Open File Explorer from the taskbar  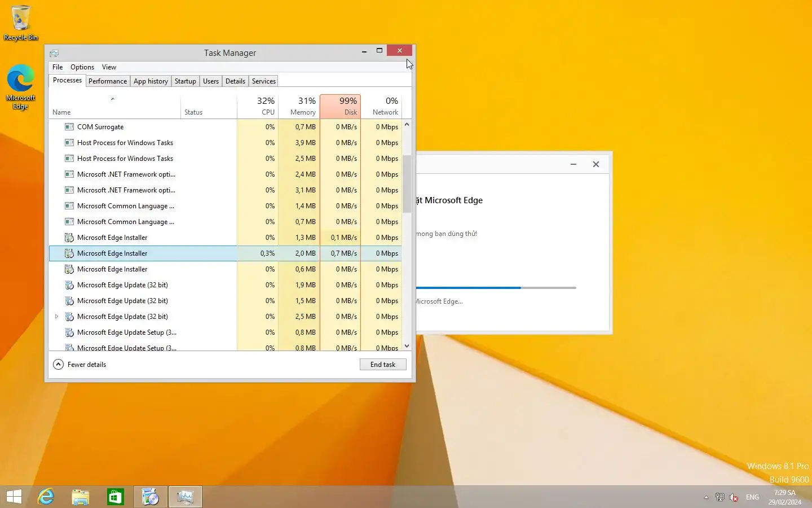(81, 497)
